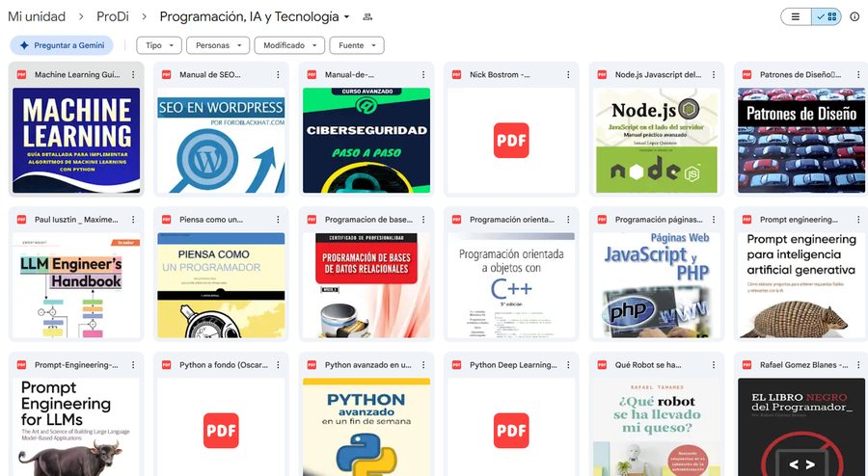Switch to list layout view
The image size is (868, 476).
point(796,16)
